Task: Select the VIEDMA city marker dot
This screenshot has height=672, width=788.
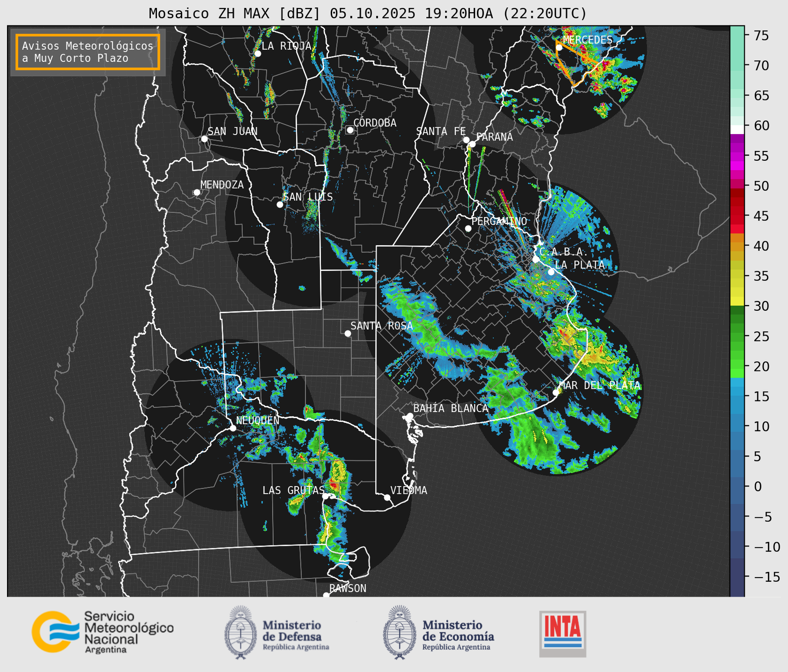Action: 387,497
